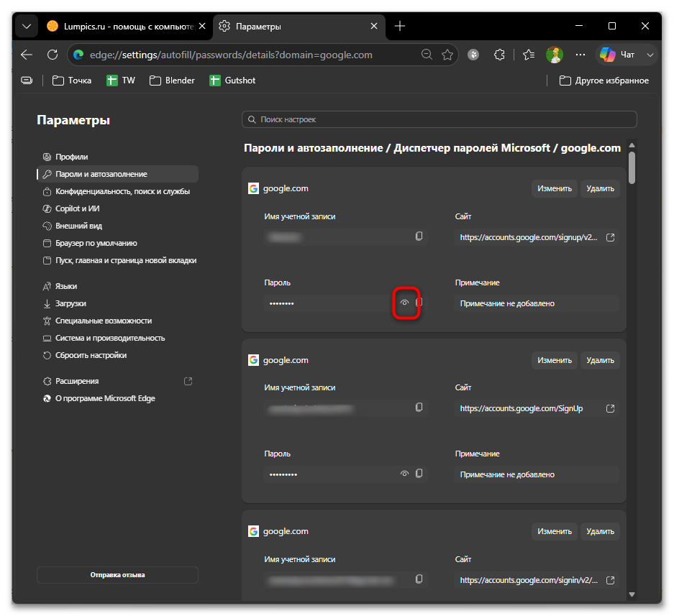Viewport: 674px width, 616px height.
Task: Click https://accounts.google.com/SignUp text
Action: pyautogui.click(x=522, y=408)
